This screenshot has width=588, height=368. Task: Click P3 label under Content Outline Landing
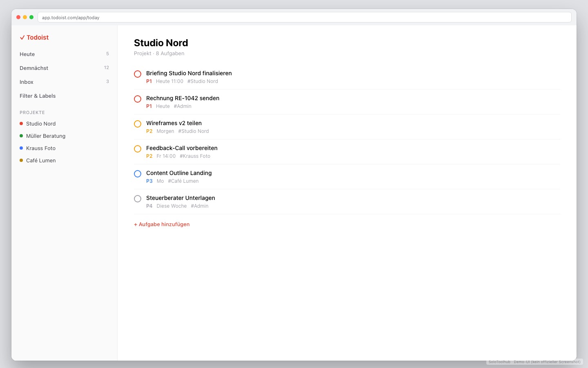[149, 181]
